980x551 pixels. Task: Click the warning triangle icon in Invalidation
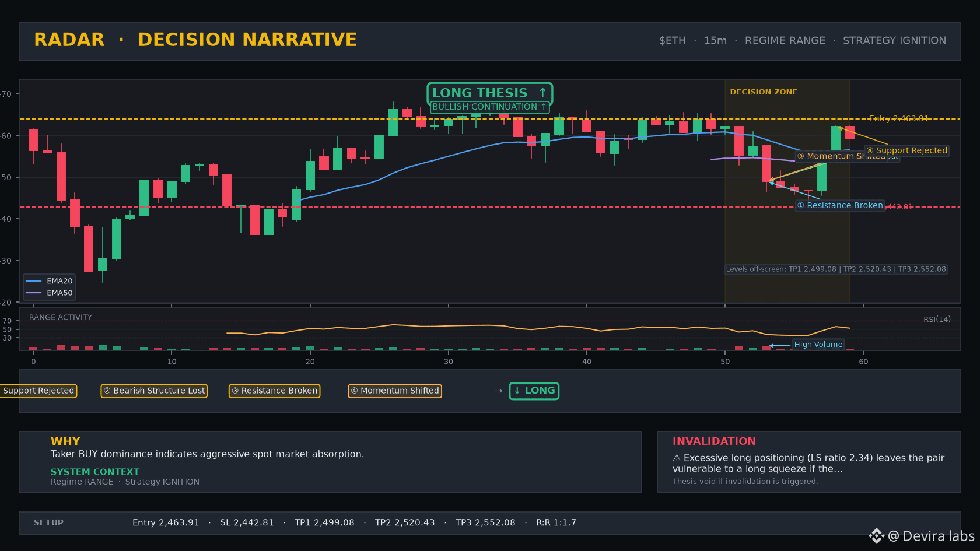tap(677, 458)
